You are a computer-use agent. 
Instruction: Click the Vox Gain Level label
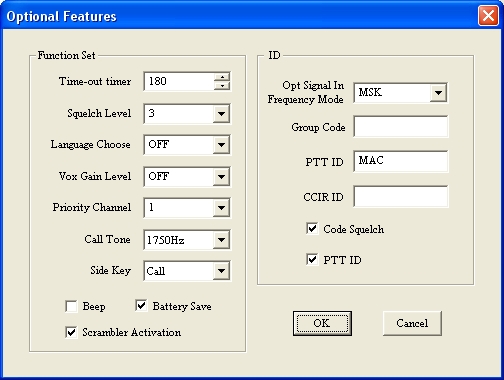click(x=95, y=176)
